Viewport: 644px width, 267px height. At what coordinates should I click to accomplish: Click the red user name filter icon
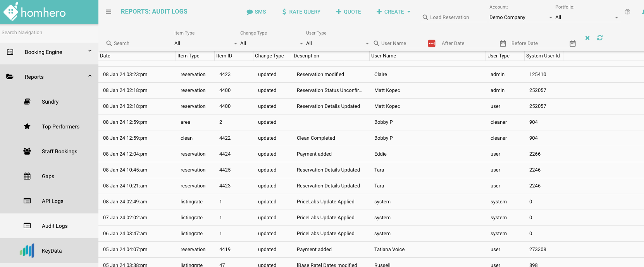(x=432, y=43)
